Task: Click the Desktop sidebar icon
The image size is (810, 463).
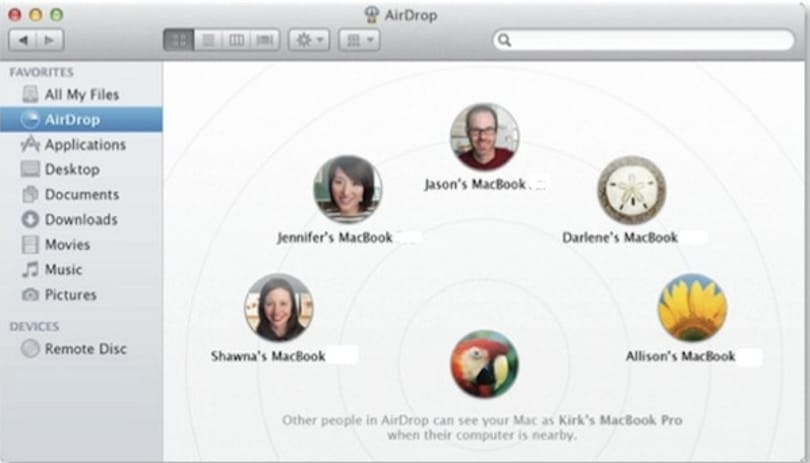Action: (30, 169)
